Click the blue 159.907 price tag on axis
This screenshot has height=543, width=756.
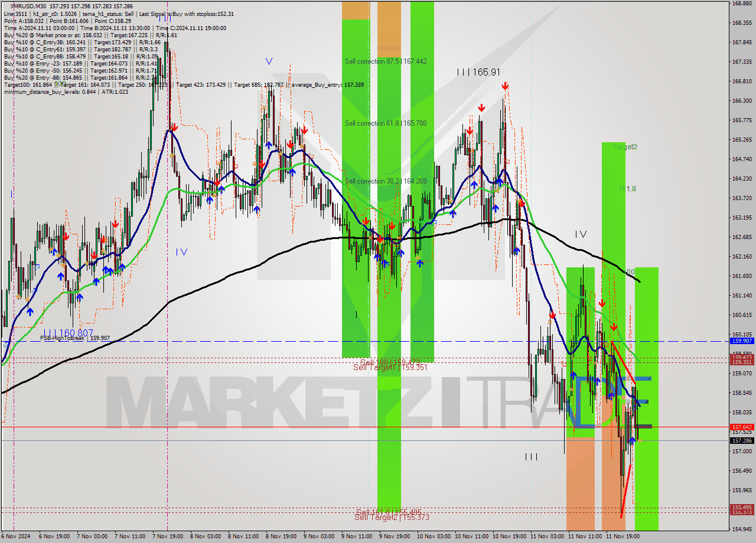742,341
